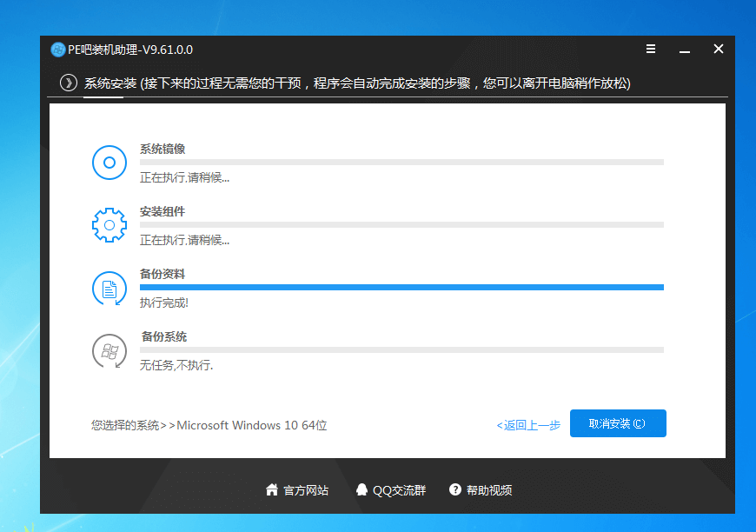
Task: Click 正在执行,请稍候... under 安装组件
Action: pos(185,240)
